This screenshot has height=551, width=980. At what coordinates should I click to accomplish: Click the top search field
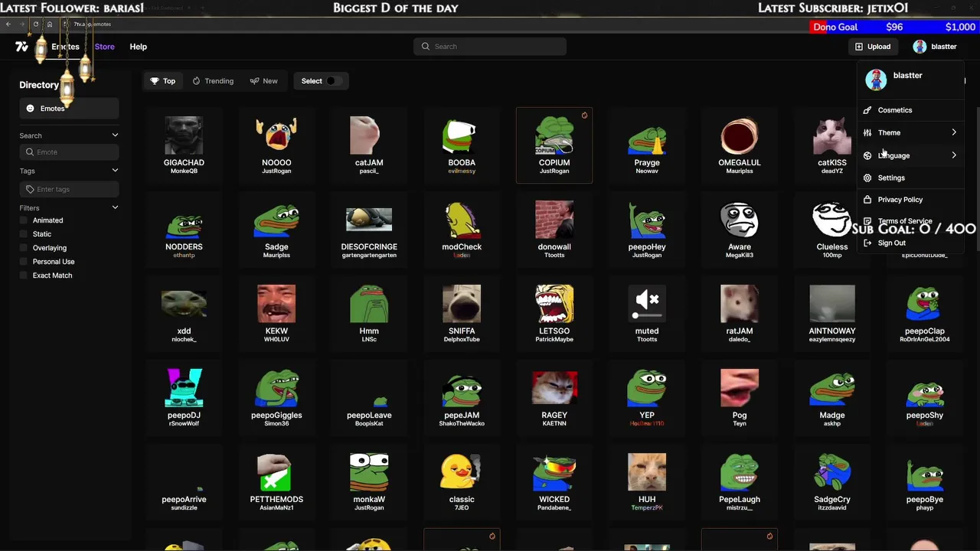[490, 47]
